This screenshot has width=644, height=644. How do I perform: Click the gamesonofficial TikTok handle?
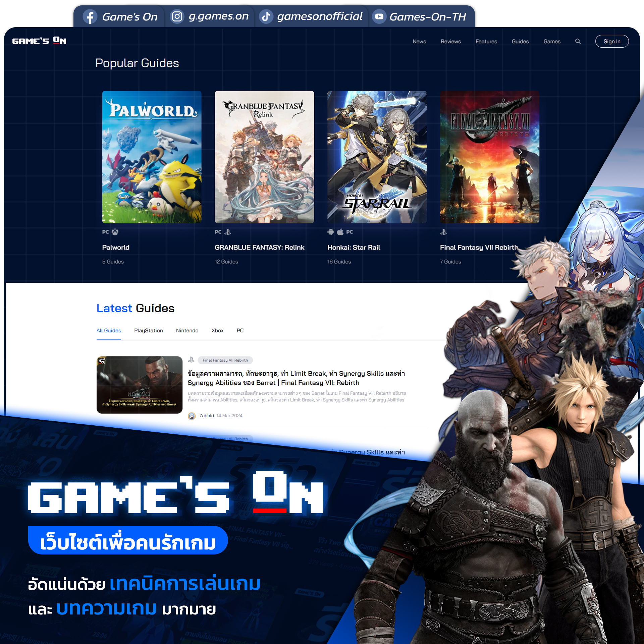tap(320, 16)
